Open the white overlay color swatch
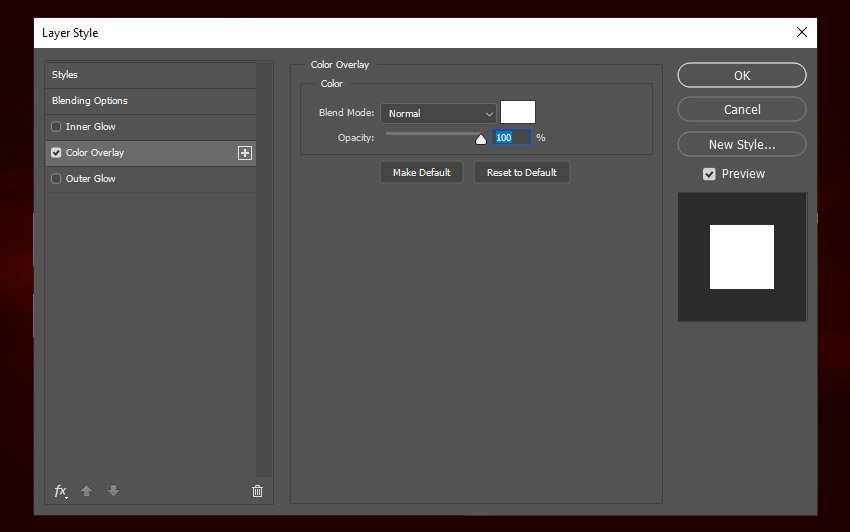The width and height of the screenshot is (850, 532). [518, 112]
